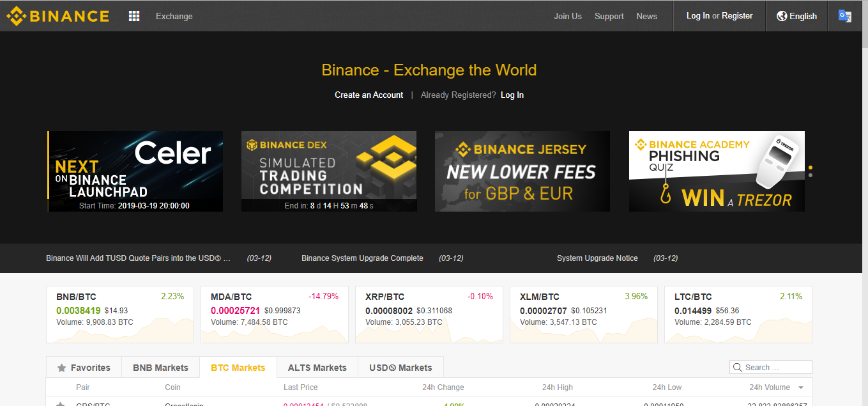Sort by 24h Change column header
The height and width of the screenshot is (406, 868).
443,387
